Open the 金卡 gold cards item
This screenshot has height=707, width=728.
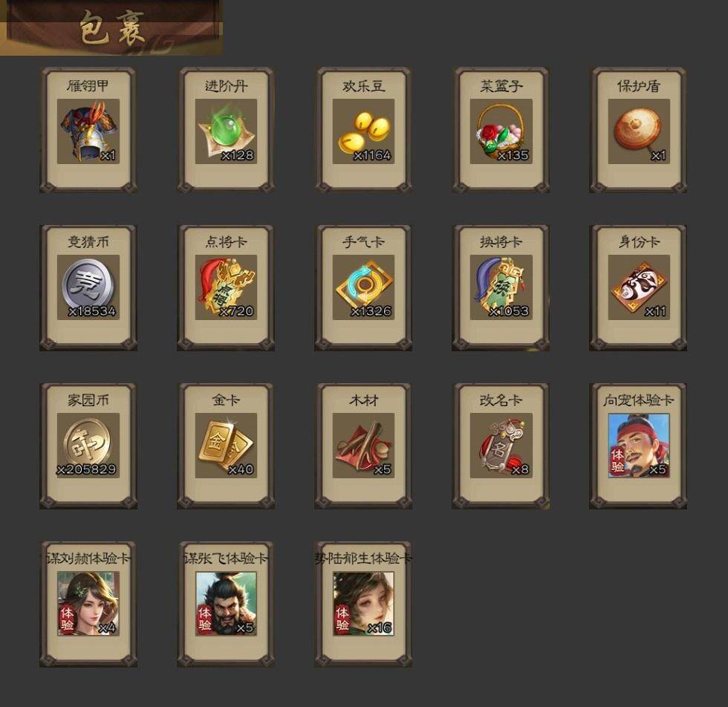click(x=226, y=446)
